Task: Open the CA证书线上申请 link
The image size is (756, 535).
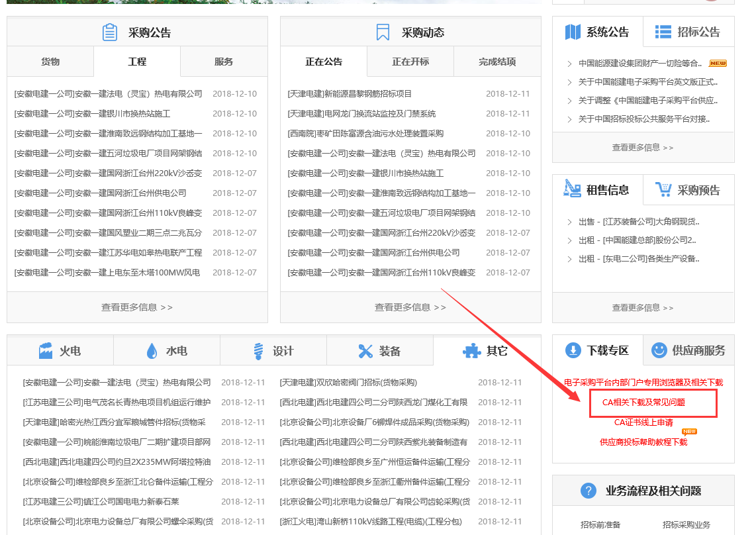Action: click(x=643, y=422)
